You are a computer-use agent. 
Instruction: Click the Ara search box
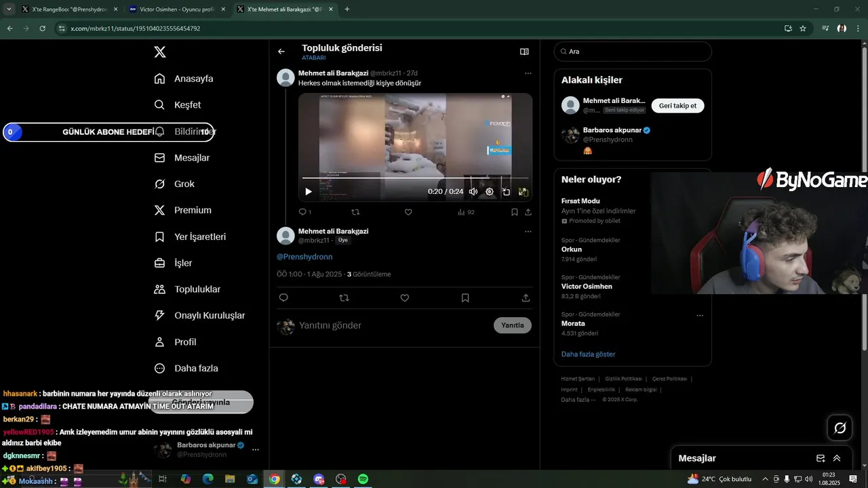tap(633, 52)
